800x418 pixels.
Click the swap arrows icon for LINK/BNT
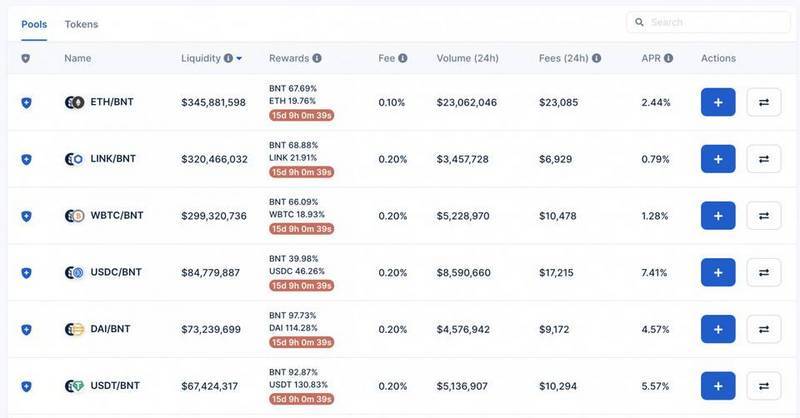[x=764, y=159]
